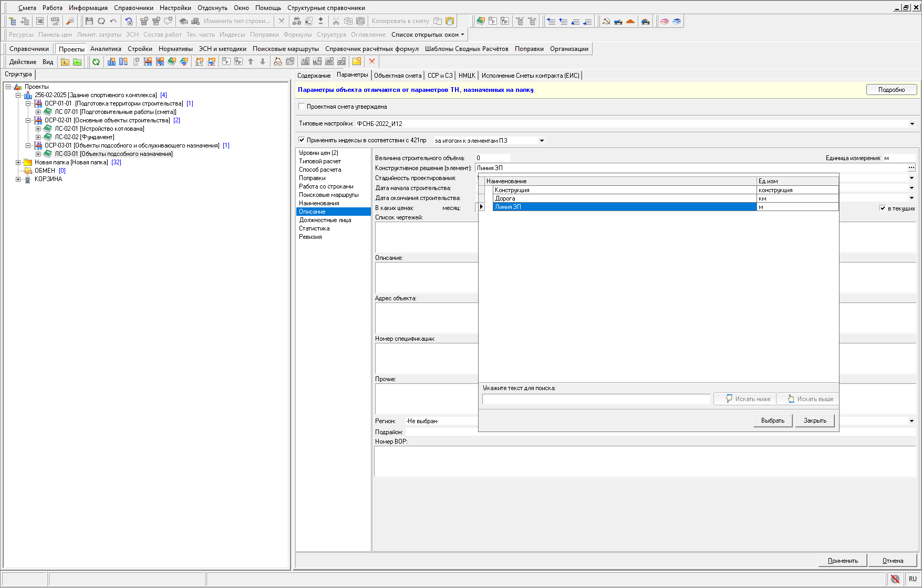Click the save diskette icon in toolbar
Image resolution: width=922 pixels, height=588 pixels.
(x=89, y=21)
